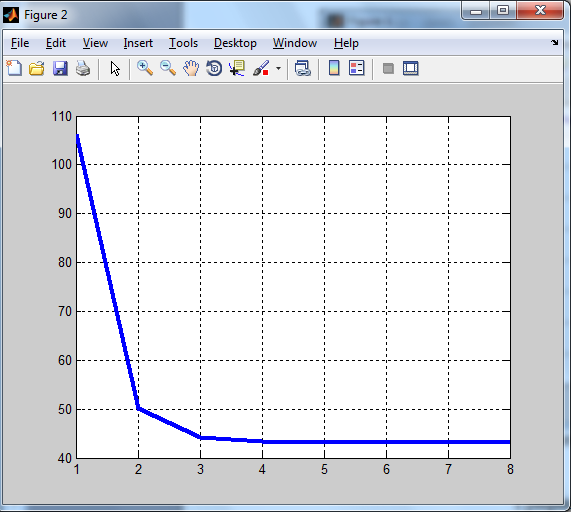Click the Hide Plot Tools icon
The image size is (571, 512).
pyautogui.click(x=388, y=68)
